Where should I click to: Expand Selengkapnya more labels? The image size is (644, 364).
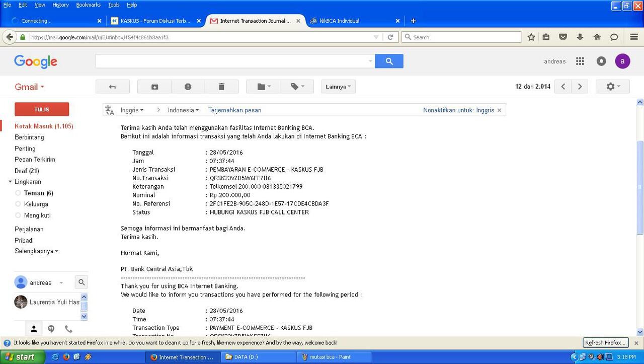coord(36,251)
